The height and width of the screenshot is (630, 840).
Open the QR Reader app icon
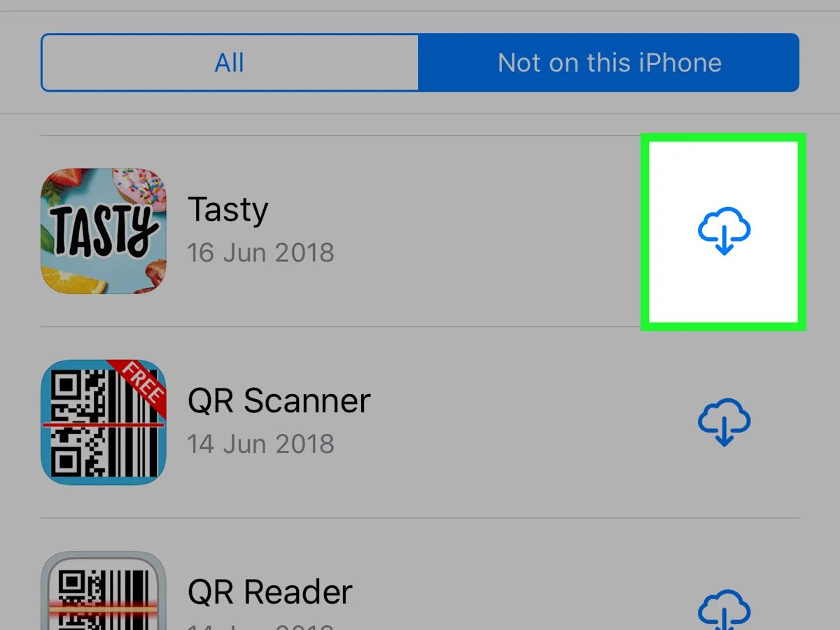[x=104, y=591]
